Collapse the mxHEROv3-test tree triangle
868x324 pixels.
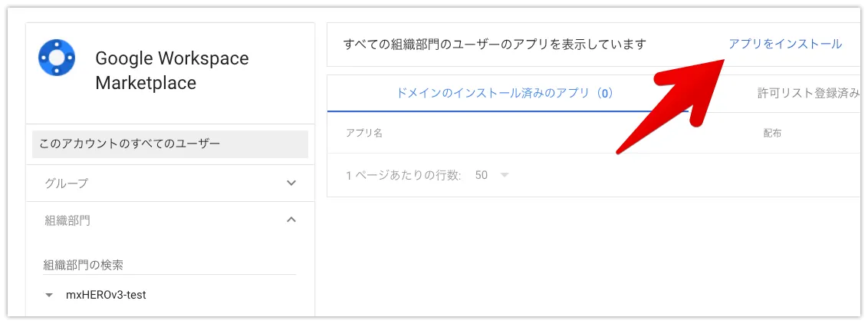50,295
